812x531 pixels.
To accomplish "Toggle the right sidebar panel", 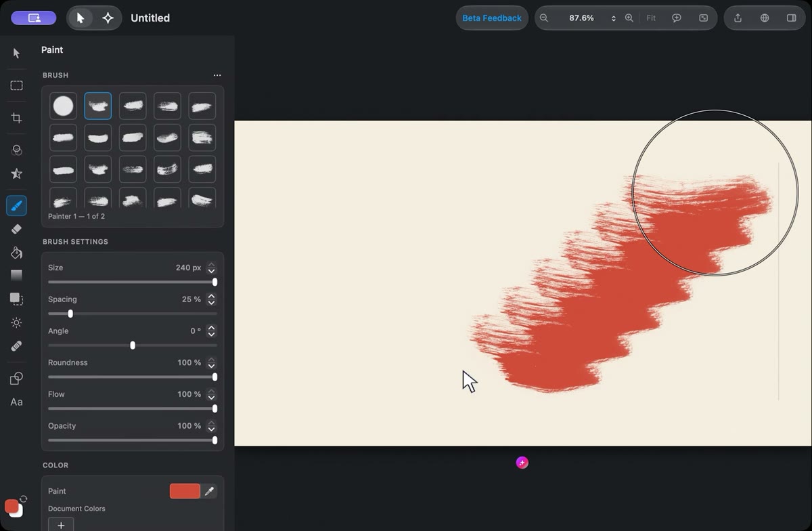I will point(791,18).
